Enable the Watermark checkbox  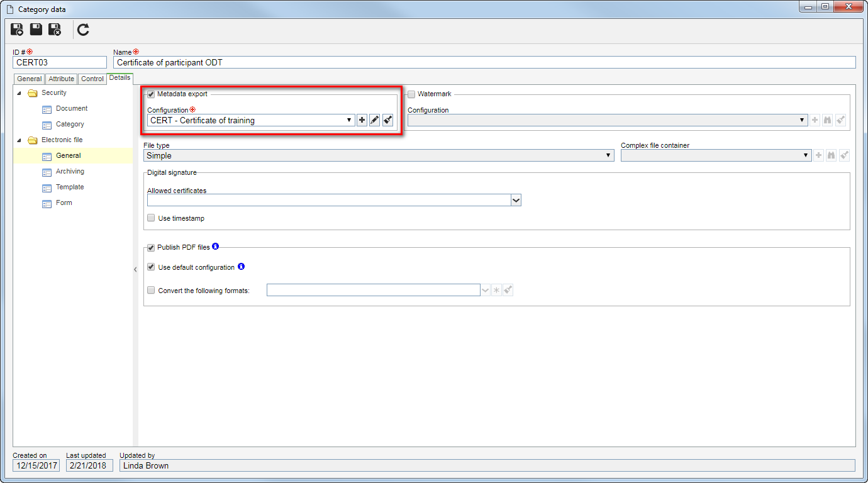[411, 94]
